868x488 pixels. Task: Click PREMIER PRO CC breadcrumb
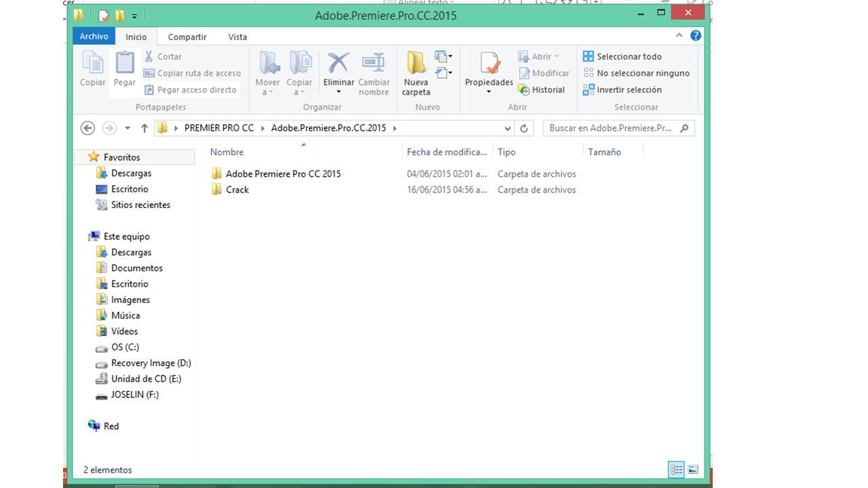[x=218, y=127]
